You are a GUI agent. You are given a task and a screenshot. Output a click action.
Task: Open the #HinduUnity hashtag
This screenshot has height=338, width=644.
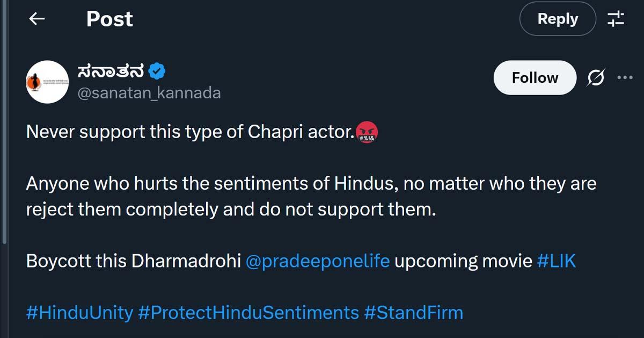[79, 312]
